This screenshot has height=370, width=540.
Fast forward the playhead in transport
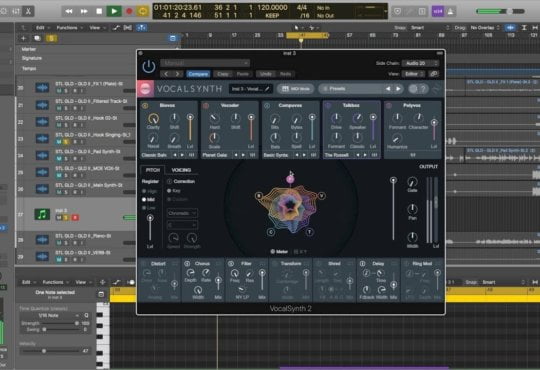(84, 11)
